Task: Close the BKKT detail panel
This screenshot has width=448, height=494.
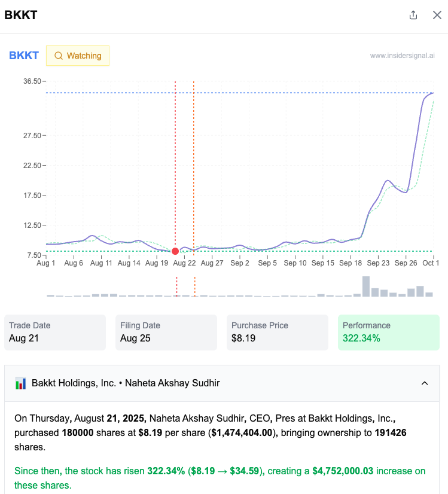Action: 437,15
